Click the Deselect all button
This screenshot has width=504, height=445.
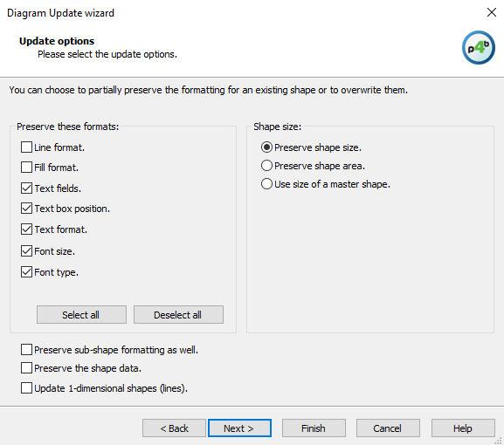click(x=178, y=315)
